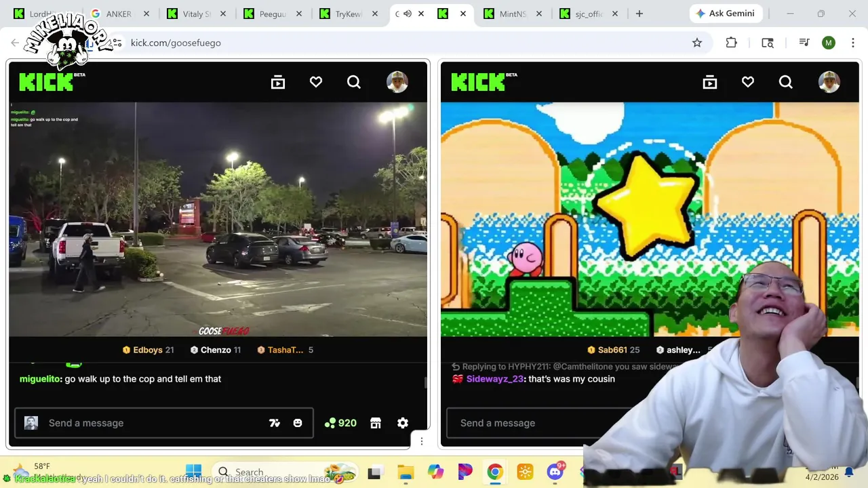Open a new tab with plus button
868x488 pixels.
(x=639, y=14)
